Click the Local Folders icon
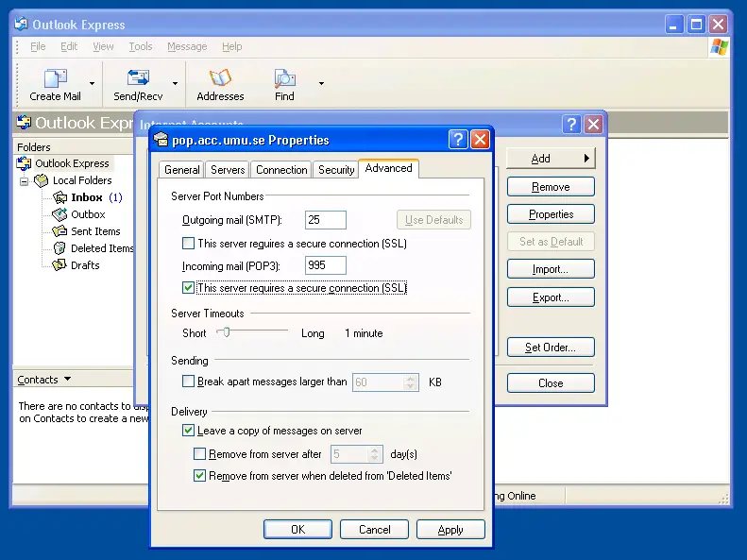 [42, 180]
